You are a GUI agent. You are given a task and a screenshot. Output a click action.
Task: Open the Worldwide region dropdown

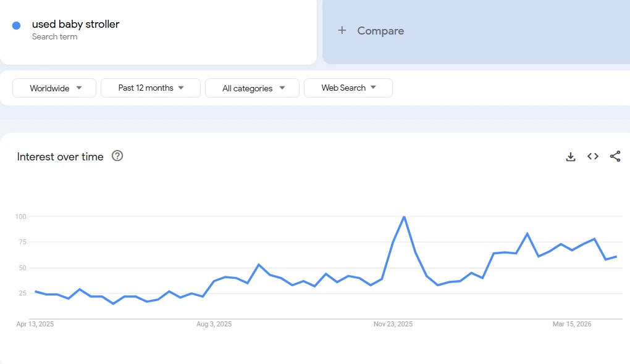click(x=54, y=88)
